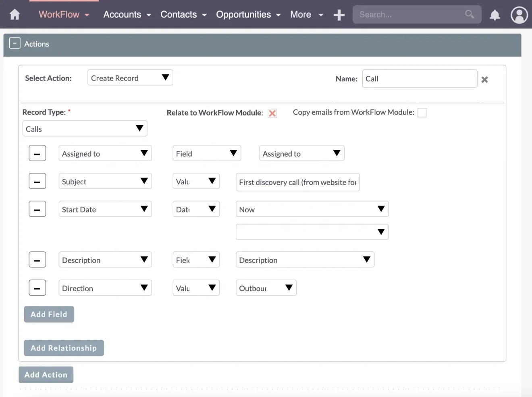The image size is (532, 397).
Task: Open the Direction value dropdown showing Outbound
Action: (266, 287)
